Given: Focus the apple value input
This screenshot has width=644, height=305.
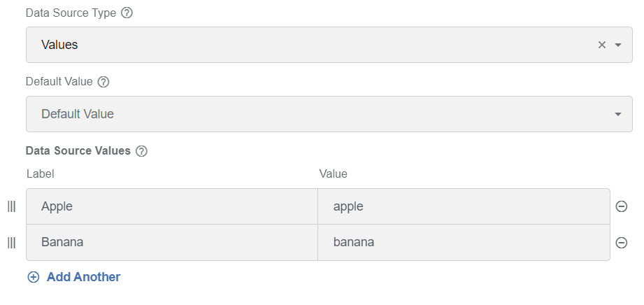Looking at the screenshot, I should pyautogui.click(x=464, y=206).
